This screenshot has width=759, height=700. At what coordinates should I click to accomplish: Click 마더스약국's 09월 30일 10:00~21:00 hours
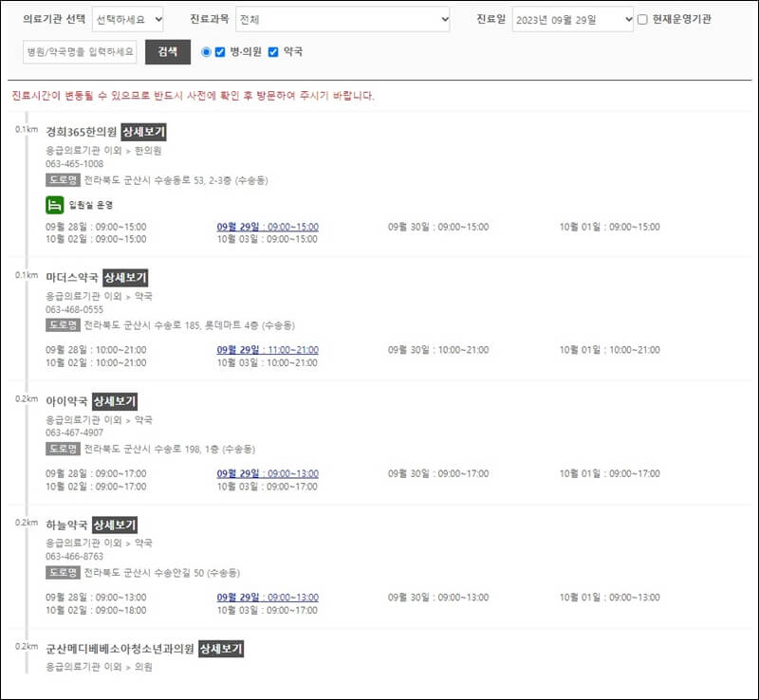pyautogui.click(x=438, y=349)
